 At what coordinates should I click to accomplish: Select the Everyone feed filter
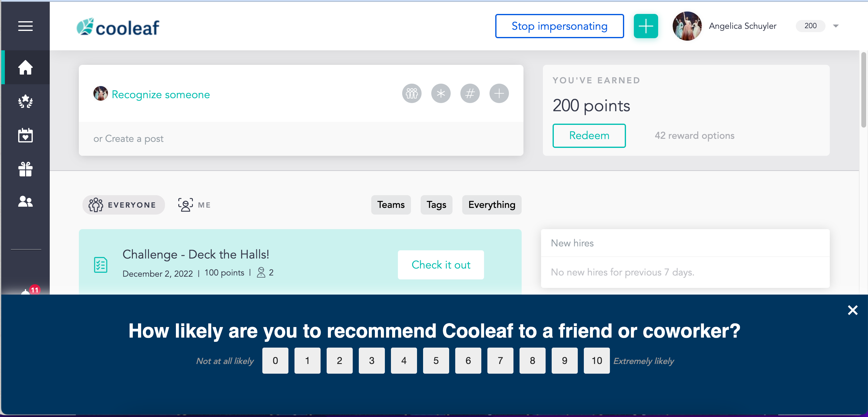pos(123,205)
